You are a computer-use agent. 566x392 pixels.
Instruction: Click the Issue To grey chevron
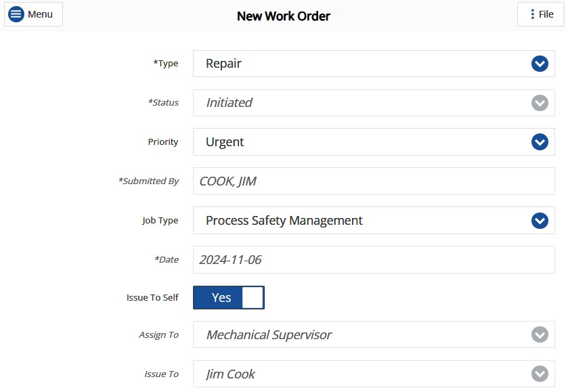tap(540, 374)
